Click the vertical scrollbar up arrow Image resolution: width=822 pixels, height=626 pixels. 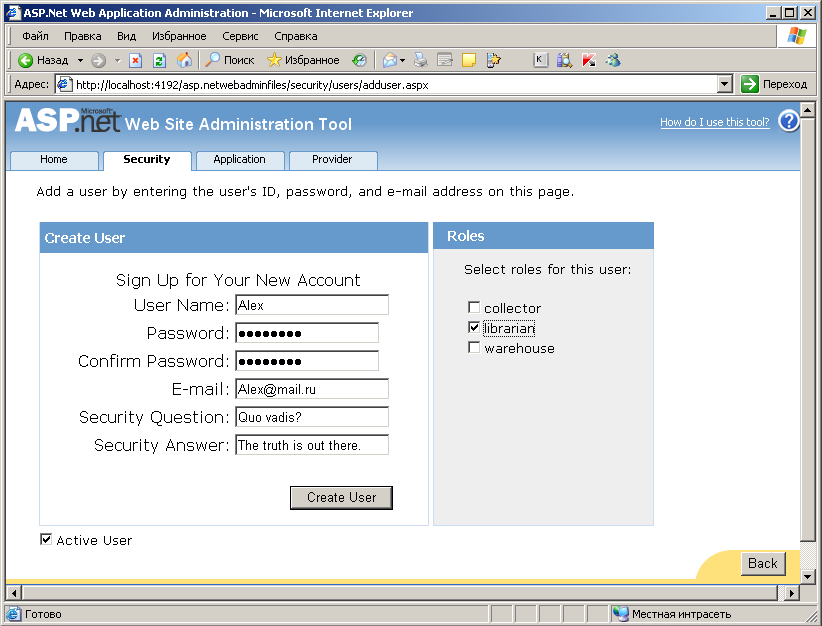[808, 110]
